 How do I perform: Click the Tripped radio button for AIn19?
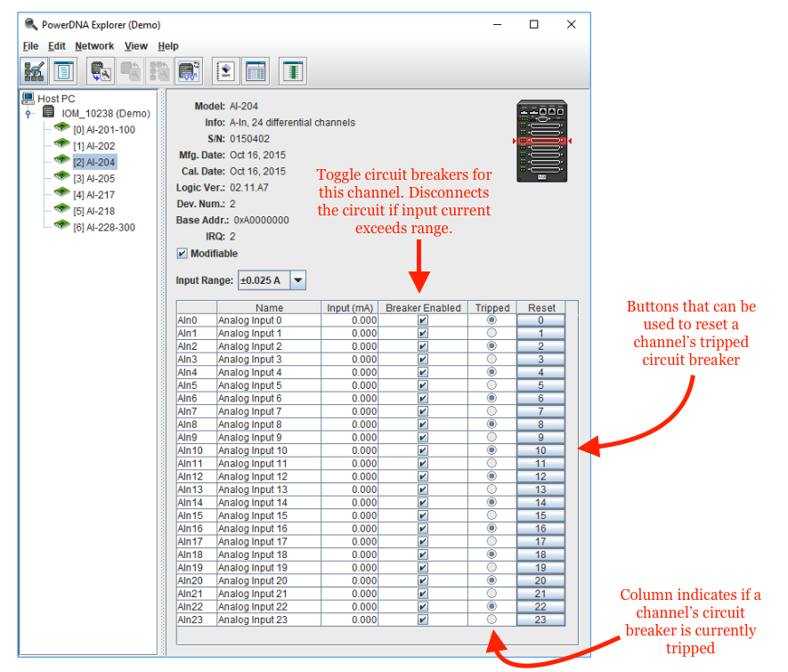click(x=492, y=568)
